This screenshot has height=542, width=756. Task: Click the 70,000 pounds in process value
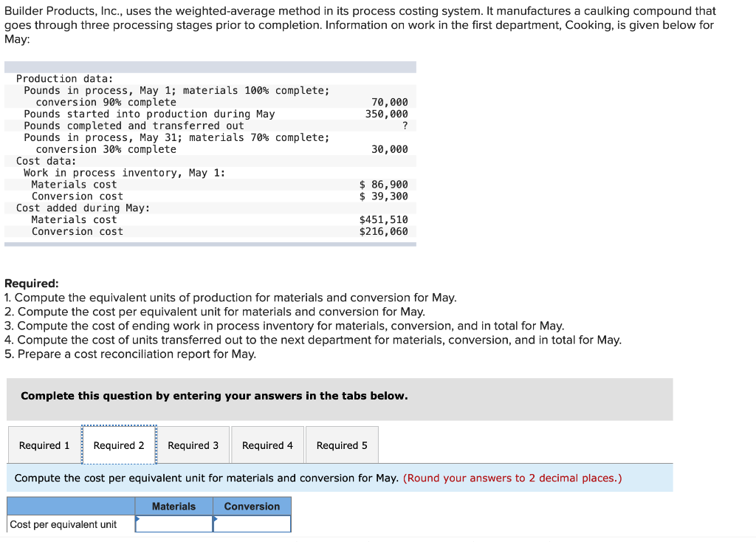pyautogui.click(x=390, y=102)
